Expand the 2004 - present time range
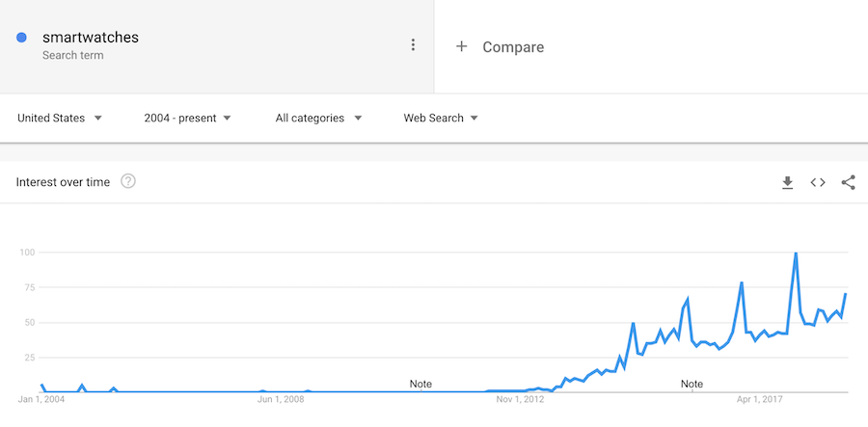Image resolution: width=868 pixels, height=427 pixels. click(187, 118)
